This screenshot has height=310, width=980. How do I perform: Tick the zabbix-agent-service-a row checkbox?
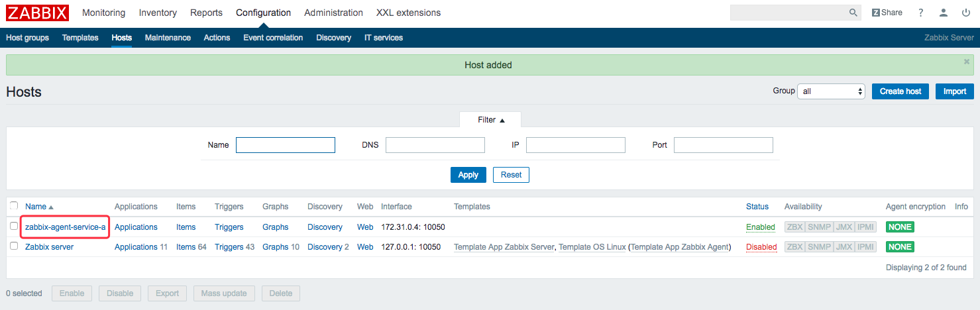point(14,227)
